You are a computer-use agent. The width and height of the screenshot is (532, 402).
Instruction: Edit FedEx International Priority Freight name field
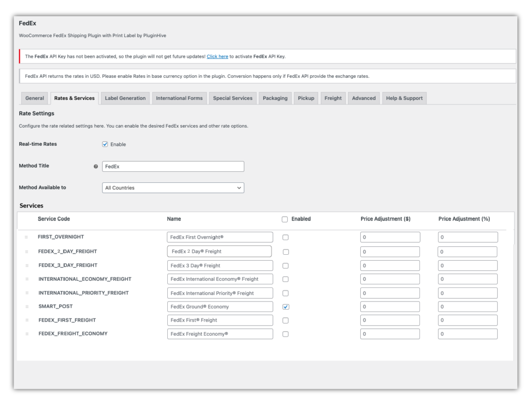(x=220, y=293)
